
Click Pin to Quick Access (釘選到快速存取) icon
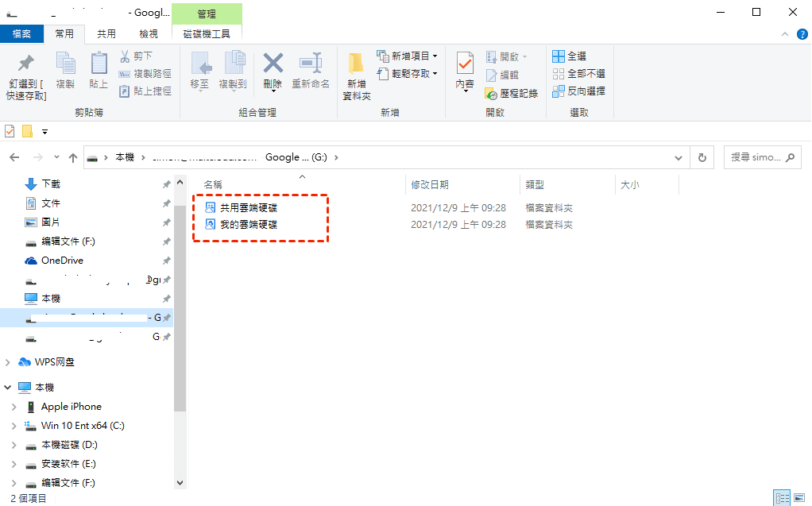click(x=26, y=64)
